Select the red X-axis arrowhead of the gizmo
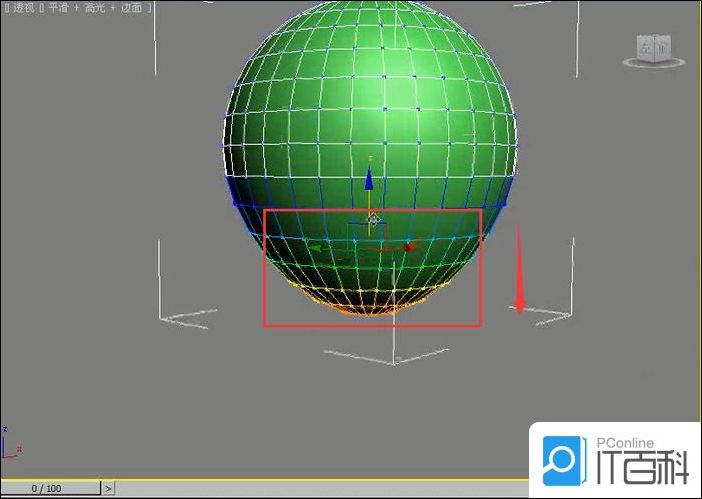 coord(411,247)
